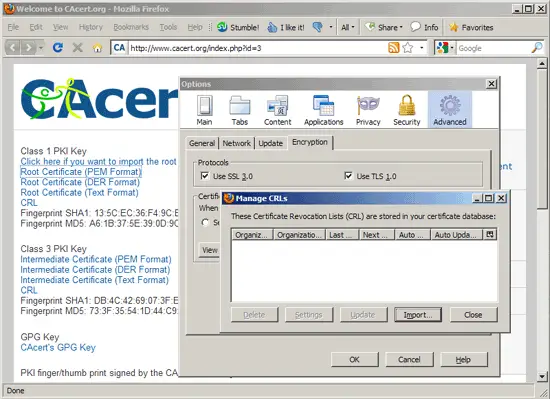
Task: Open the File menu
Action: [13, 27]
